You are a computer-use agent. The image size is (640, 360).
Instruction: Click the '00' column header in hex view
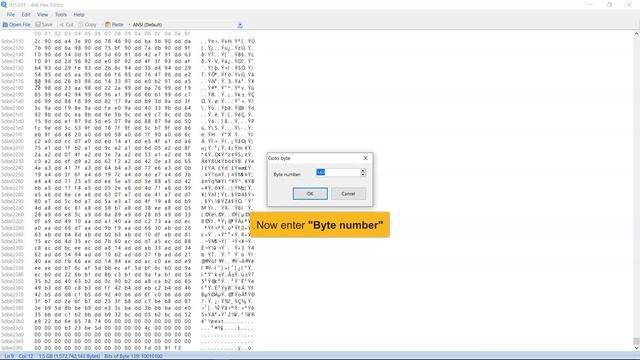click(38, 34)
